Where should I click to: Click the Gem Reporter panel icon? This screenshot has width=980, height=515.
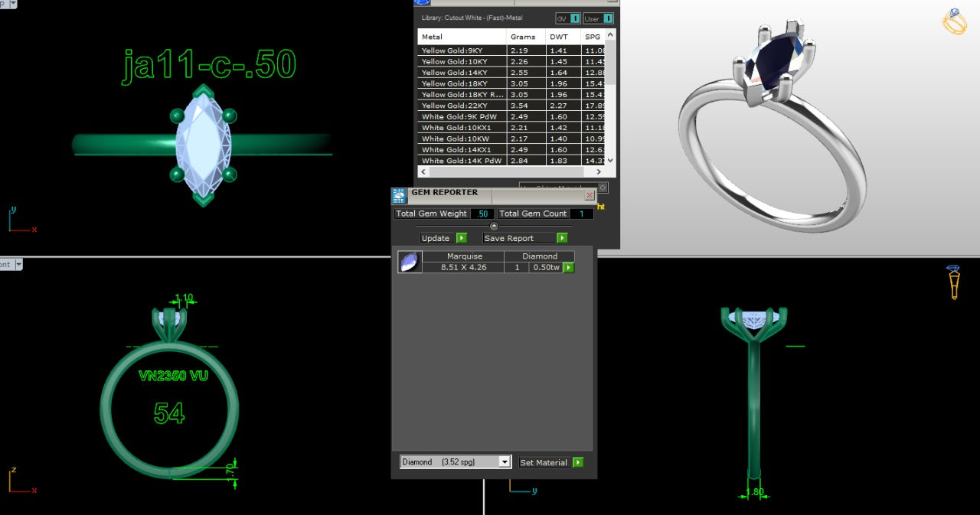[399, 195]
